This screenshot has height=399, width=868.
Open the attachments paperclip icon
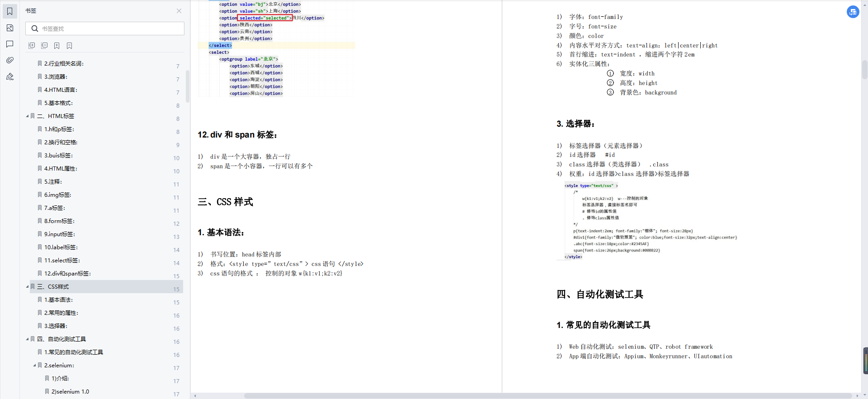pos(9,60)
